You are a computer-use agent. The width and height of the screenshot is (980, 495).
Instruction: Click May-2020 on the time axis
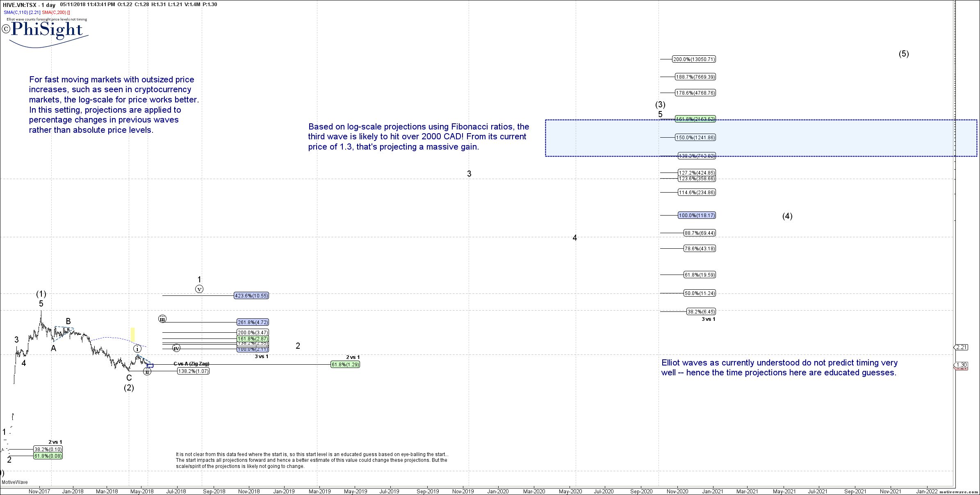pos(570,491)
